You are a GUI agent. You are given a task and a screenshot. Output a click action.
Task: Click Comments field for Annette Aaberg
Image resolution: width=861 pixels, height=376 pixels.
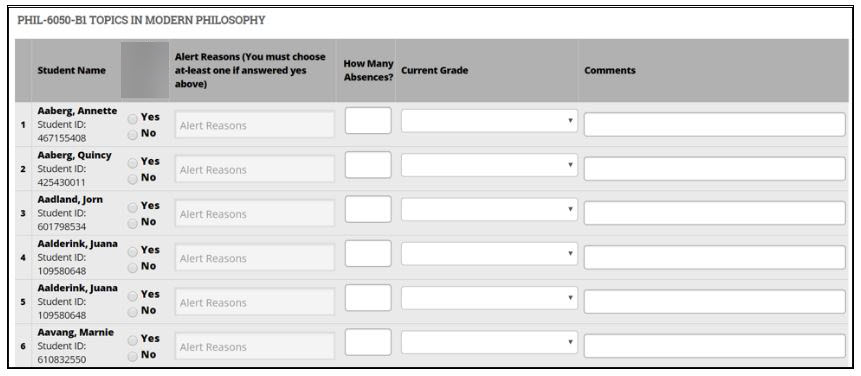point(714,125)
